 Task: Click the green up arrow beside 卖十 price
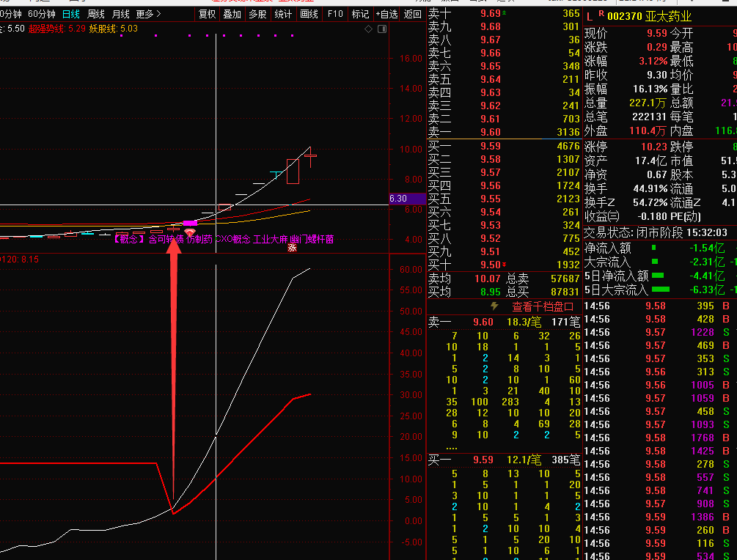[505, 13]
